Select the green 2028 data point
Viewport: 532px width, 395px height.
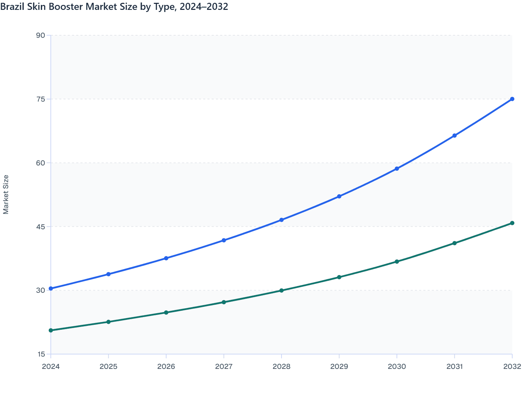pos(281,290)
